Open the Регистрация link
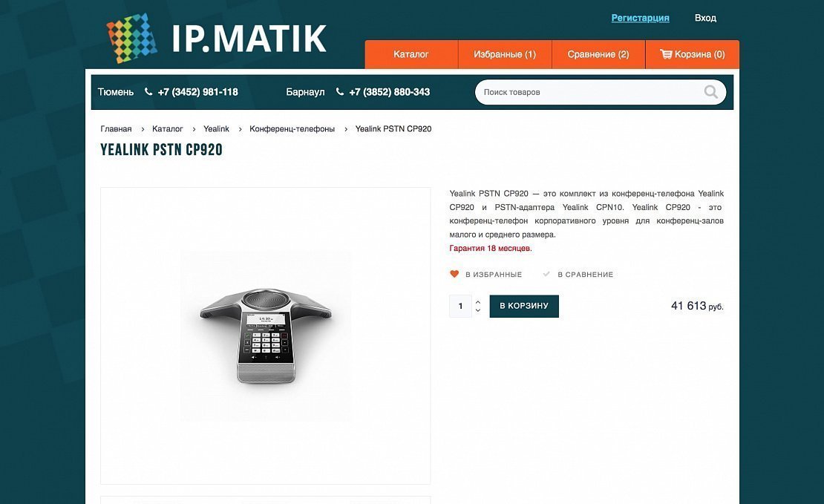824x504 pixels. coord(640,18)
